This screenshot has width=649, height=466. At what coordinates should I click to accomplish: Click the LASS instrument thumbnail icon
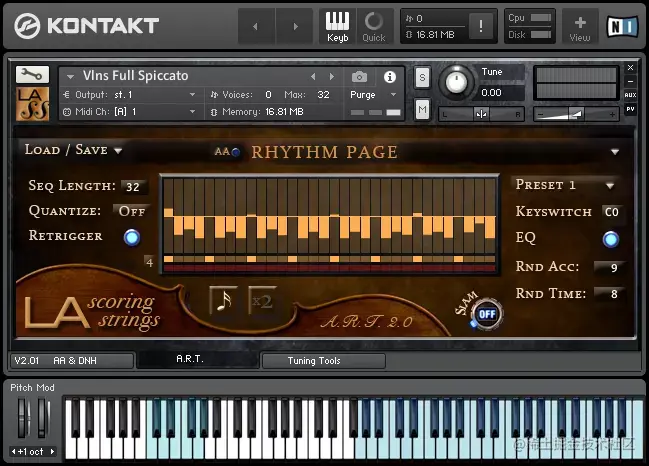click(32, 103)
